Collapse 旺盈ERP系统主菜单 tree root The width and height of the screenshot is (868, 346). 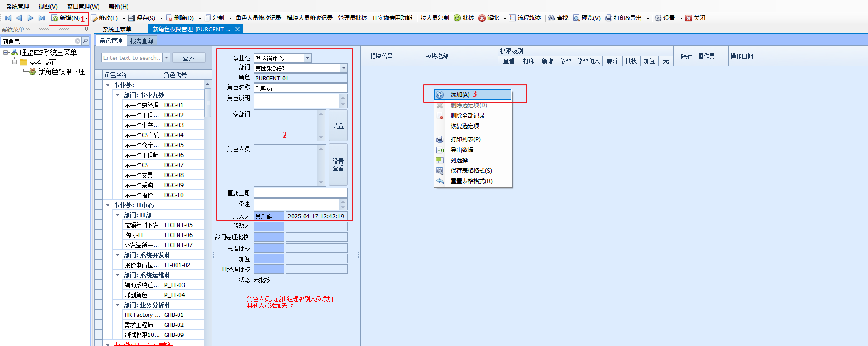(x=6, y=52)
